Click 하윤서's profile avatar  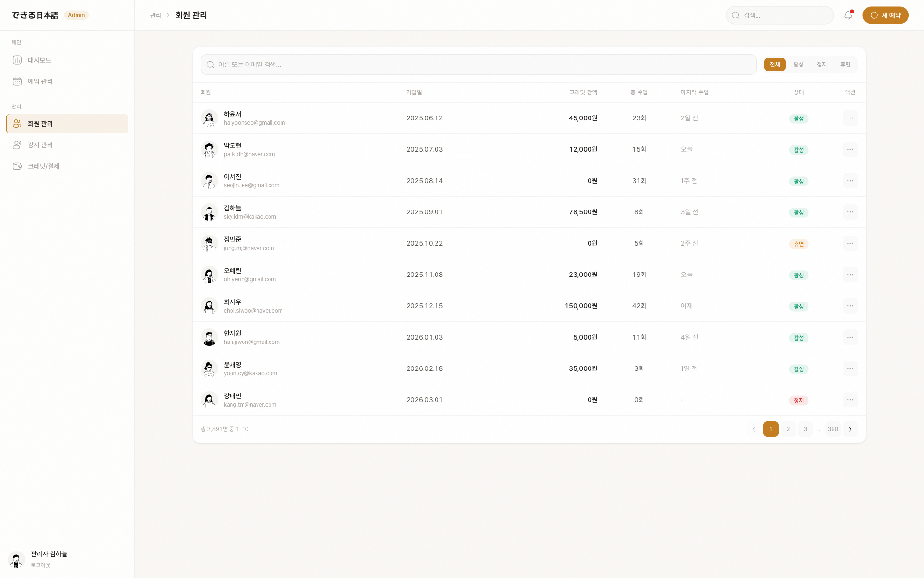(209, 118)
